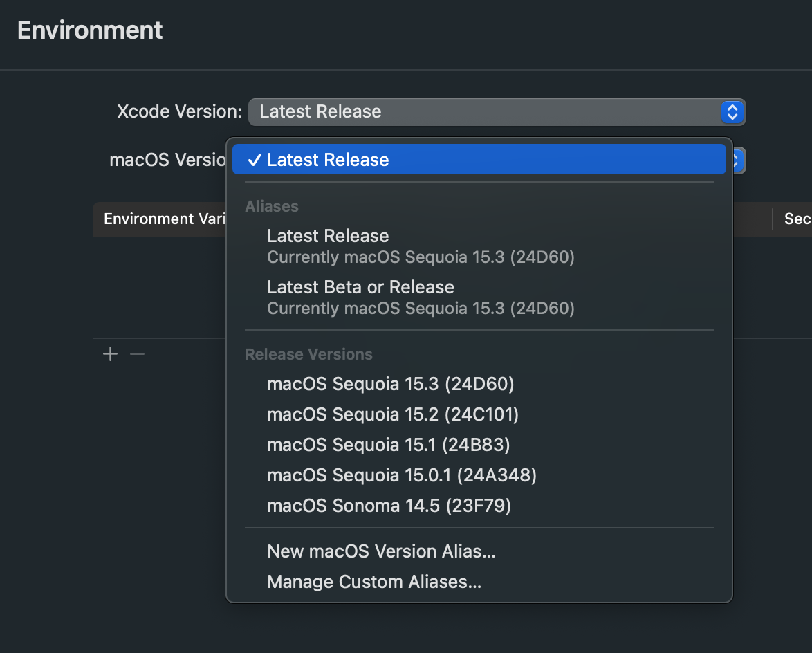The width and height of the screenshot is (812, 653).
Task: Click the Secret column header
Action: (797, 219)
